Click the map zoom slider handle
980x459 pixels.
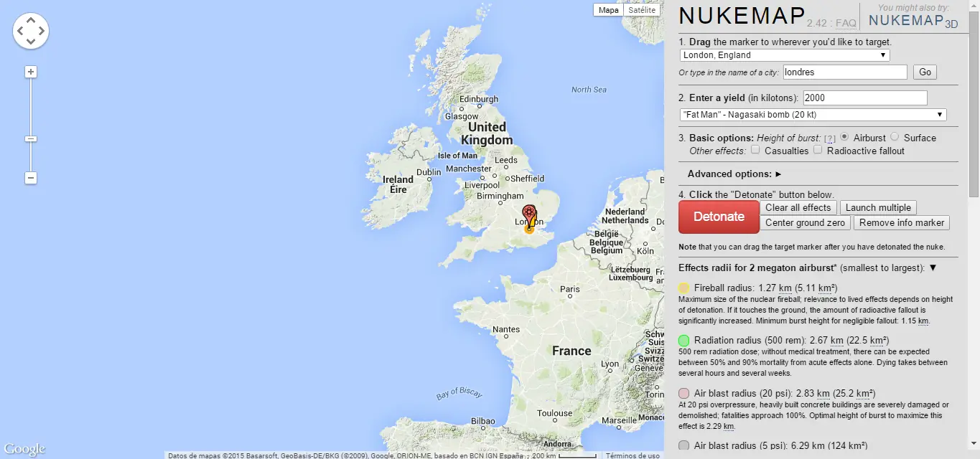31,139
